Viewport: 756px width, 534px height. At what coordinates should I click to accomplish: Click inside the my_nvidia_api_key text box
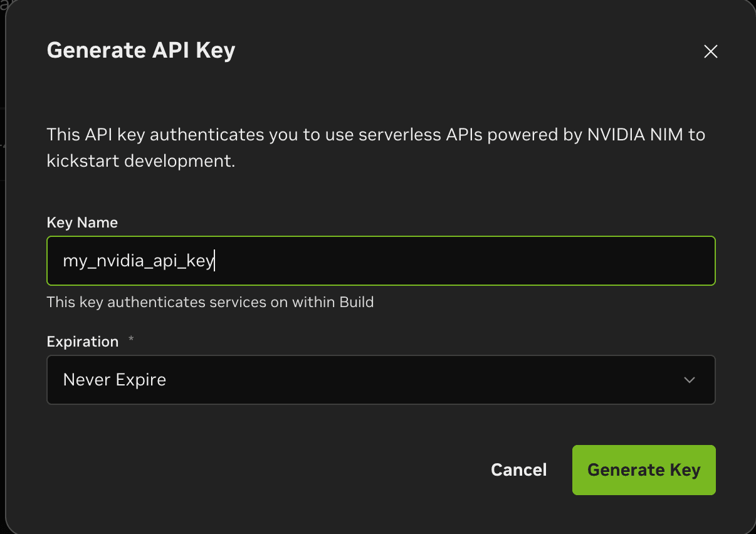click(381, 261)
